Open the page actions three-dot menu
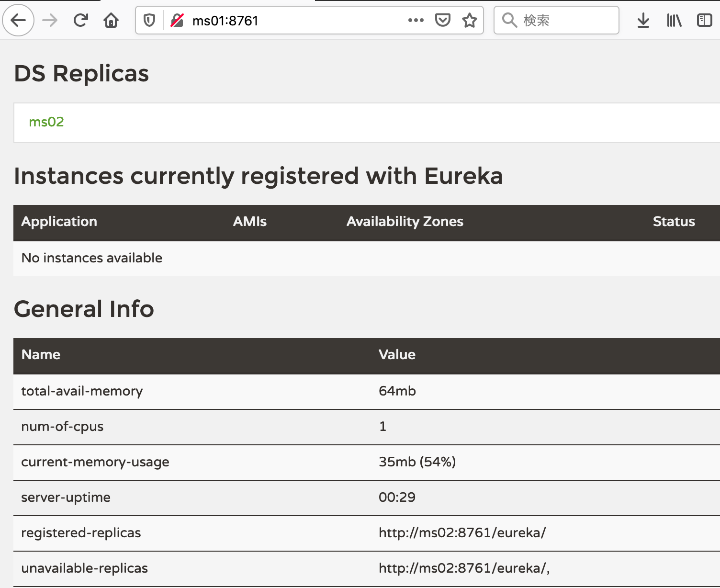Image resolution: width=720 pixels, height=588 pixels. click(416, 21)
